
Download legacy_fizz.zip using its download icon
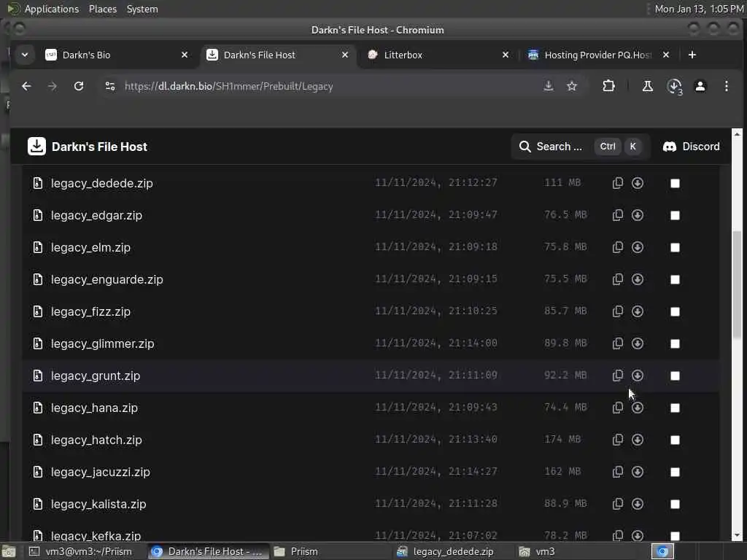click(x=638, y=311)
